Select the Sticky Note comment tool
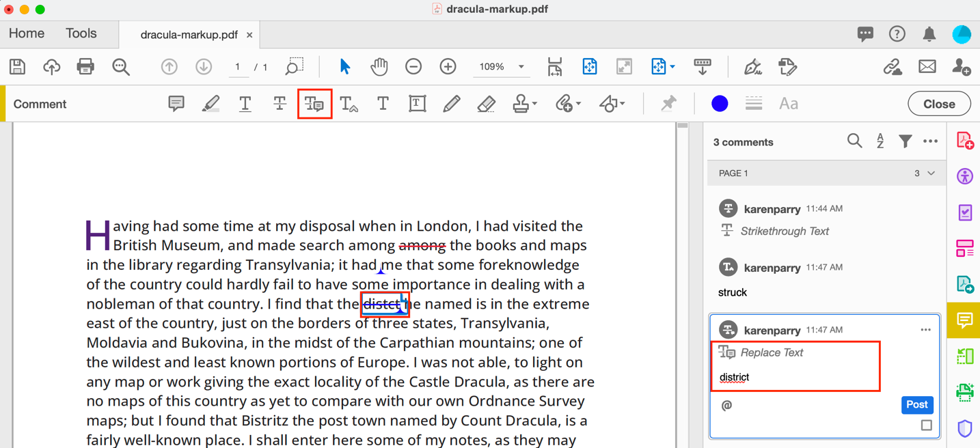Image resolution: width=980 pixels, height=448 pixels. (x=176, y=104)
